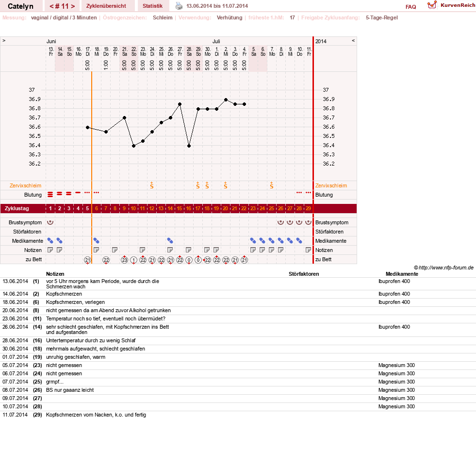The height and width of the screenshot is (452, 476).
Task: Open the FAQ link
Action: tap(410, 7)
